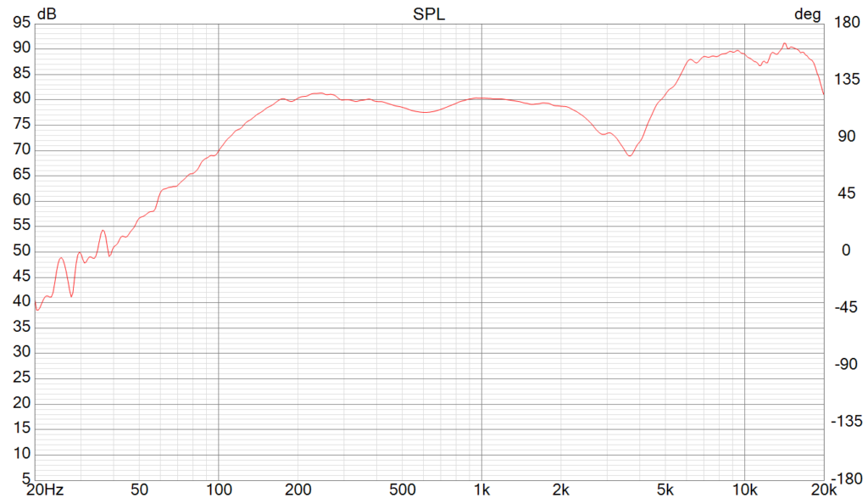The height and width of the screenshot is (504, 868).
Task: Click the 135 degree axis value
Action: 847,79
